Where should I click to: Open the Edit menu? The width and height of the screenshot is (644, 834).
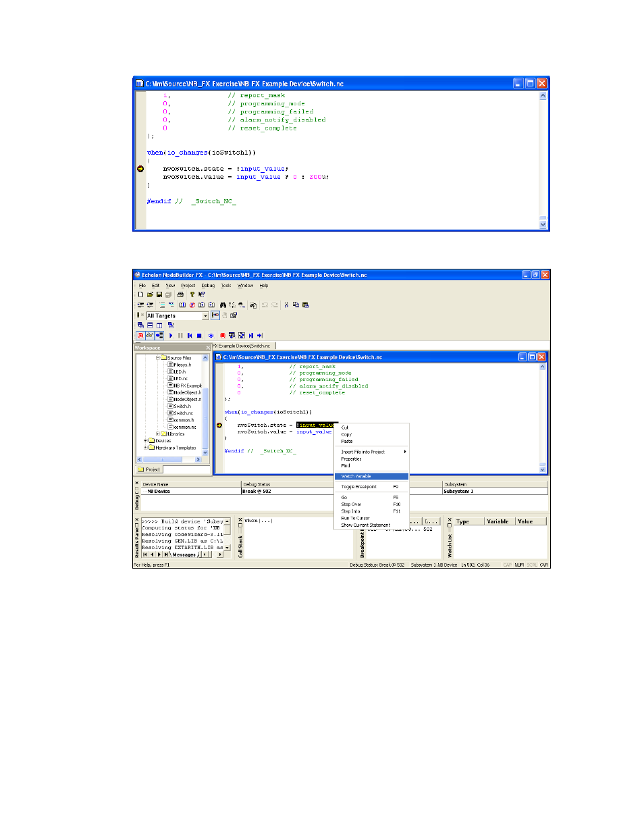(x=155, y=285)
